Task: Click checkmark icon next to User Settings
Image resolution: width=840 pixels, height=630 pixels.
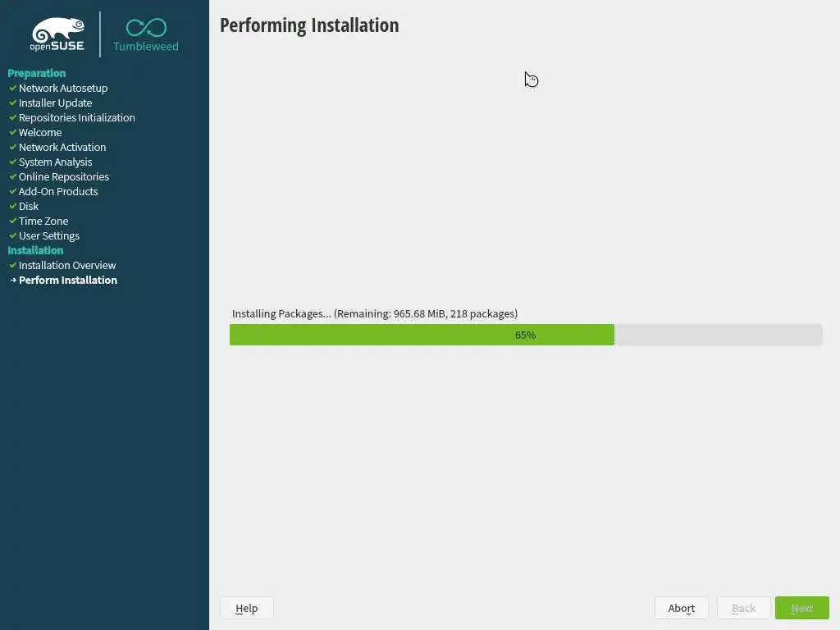Action: click(13, 235)
